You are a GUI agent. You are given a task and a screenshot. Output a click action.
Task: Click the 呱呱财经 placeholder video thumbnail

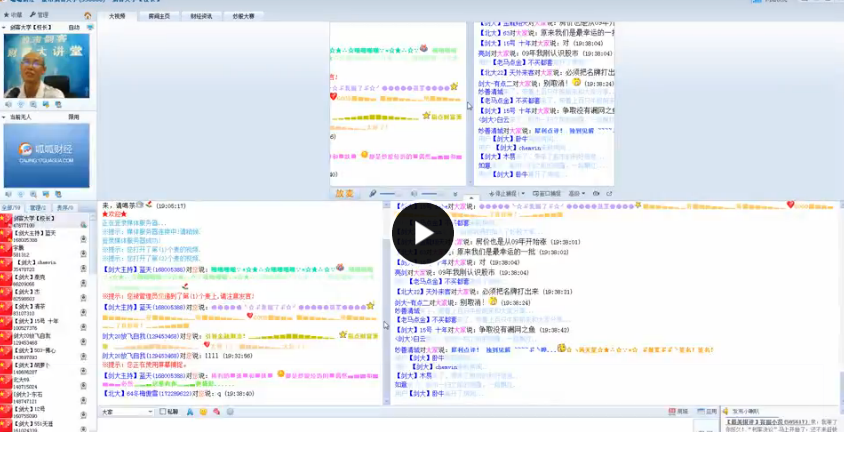click(46, 155)
